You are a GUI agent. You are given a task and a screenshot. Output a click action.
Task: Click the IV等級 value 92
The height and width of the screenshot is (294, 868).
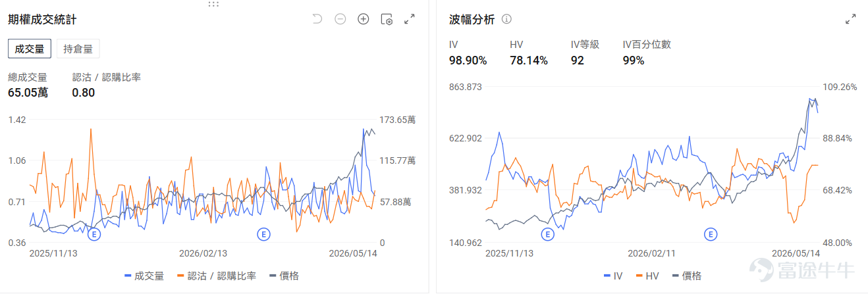point(578,61)
